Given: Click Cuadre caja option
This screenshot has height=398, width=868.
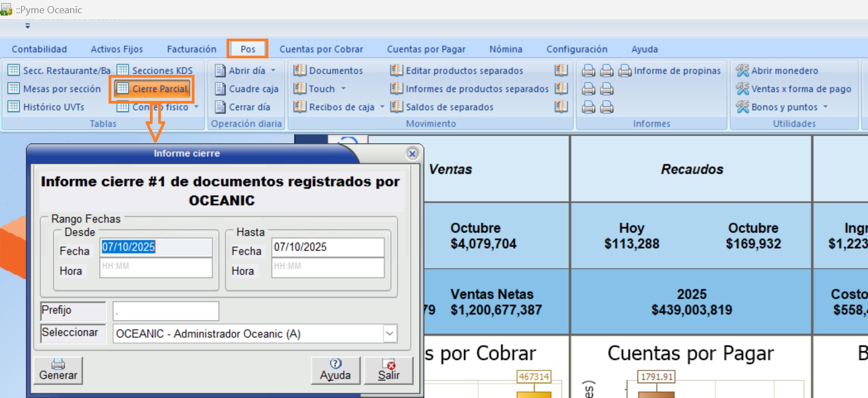Looking at the screenshot, I should tap(247, 89).
